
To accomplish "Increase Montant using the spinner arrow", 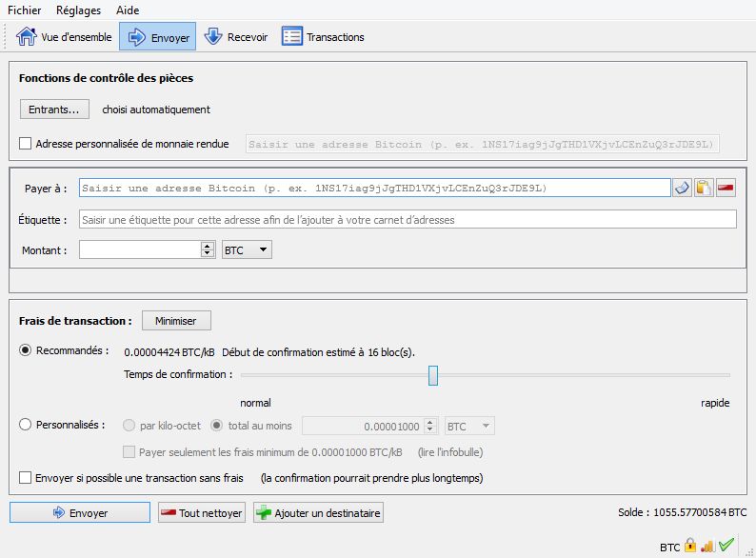I will click(x=208, y=246).
